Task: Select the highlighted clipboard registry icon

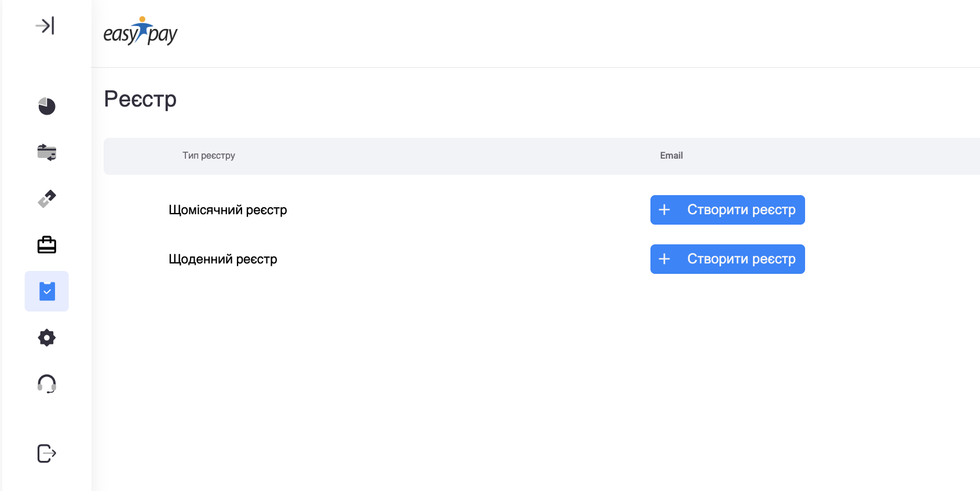Action: [47, 291]
